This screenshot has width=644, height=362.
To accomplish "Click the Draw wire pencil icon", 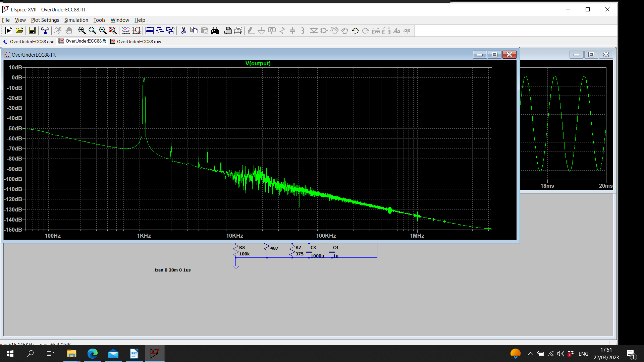I will pos(251,31).
